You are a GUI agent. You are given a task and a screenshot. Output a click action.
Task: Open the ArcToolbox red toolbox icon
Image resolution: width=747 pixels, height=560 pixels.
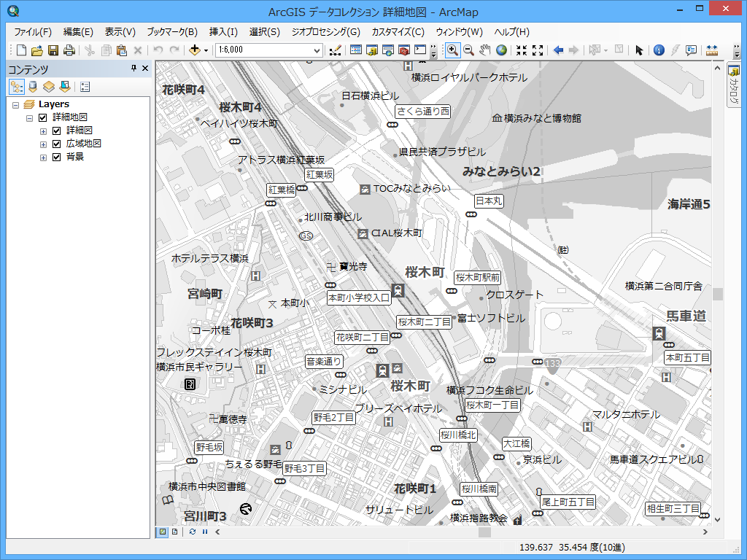pyautogui.click(x=404, y=50)
